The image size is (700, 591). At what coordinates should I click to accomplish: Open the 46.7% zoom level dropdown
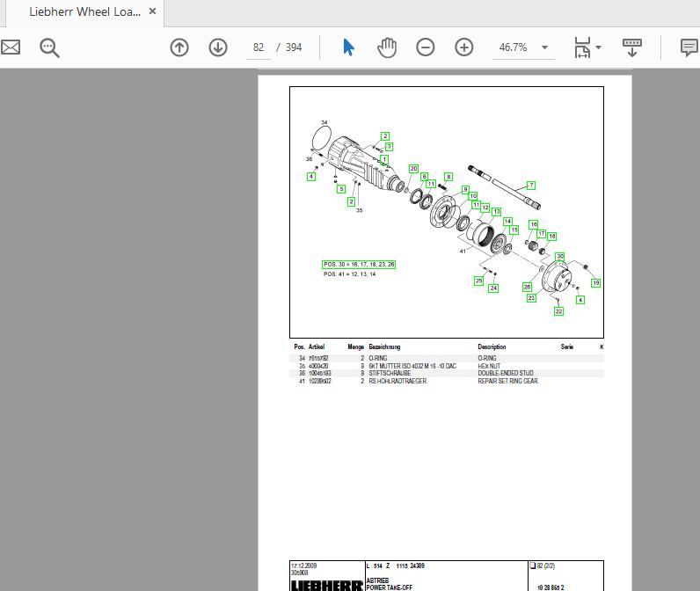(x=544, y=47)
